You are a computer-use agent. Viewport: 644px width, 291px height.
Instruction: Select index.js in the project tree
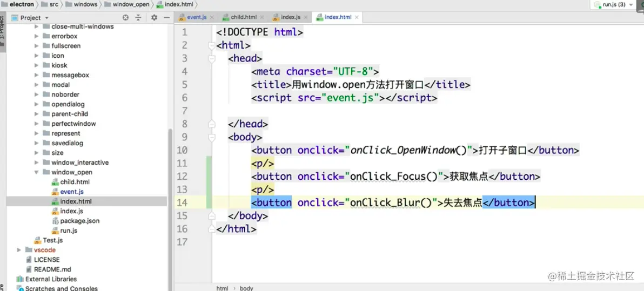pyautogui.click(x=71, y=211)
